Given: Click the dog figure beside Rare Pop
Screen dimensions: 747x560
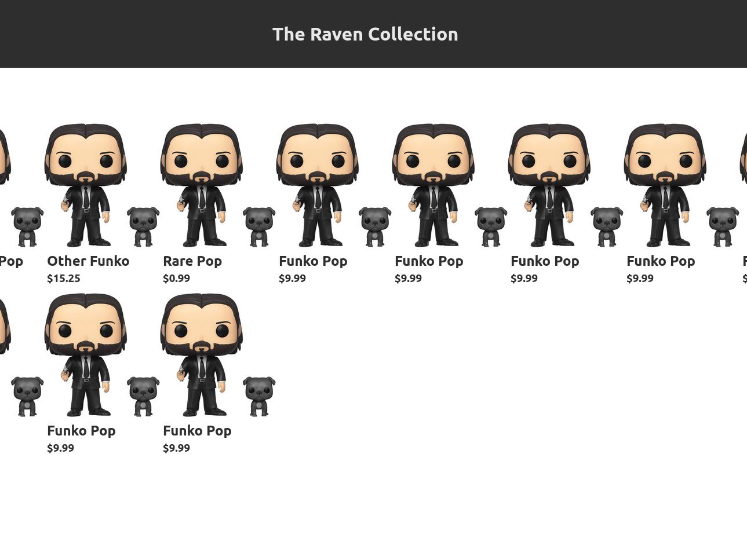Looking at the screenshot, I should pyautogui.click(x=259, y=226).
